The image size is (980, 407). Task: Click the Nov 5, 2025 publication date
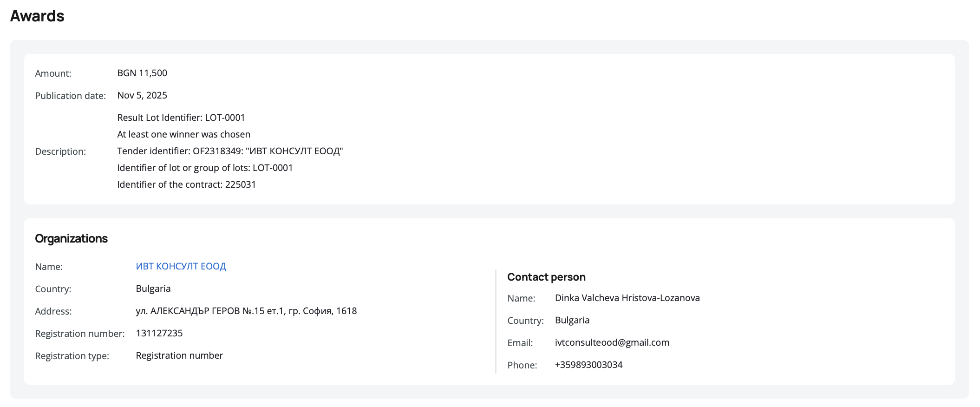(142, 95)
